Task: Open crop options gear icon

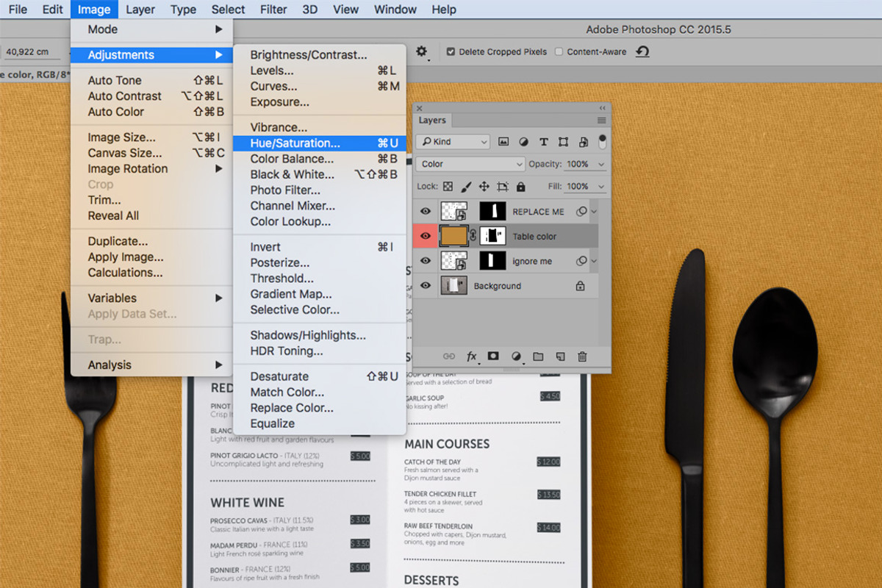Action: click(421, 51)
